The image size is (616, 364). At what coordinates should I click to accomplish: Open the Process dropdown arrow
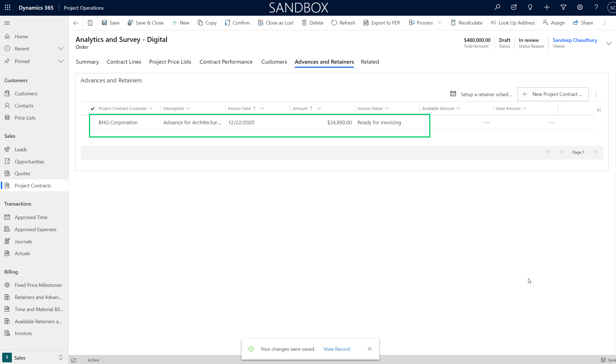tap(440, 23)
